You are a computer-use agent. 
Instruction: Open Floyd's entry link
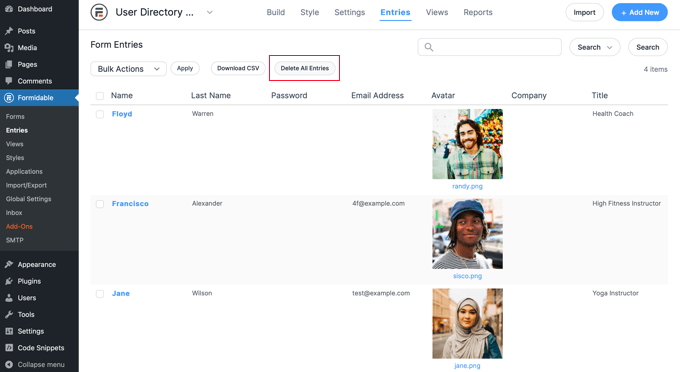pyautogui.click(x=122, y=114)
